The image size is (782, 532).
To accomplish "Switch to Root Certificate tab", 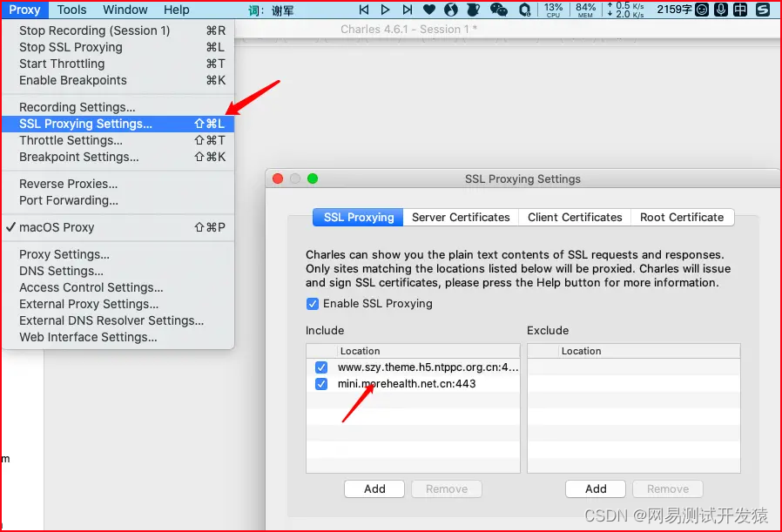I will (x=682, y=218).
